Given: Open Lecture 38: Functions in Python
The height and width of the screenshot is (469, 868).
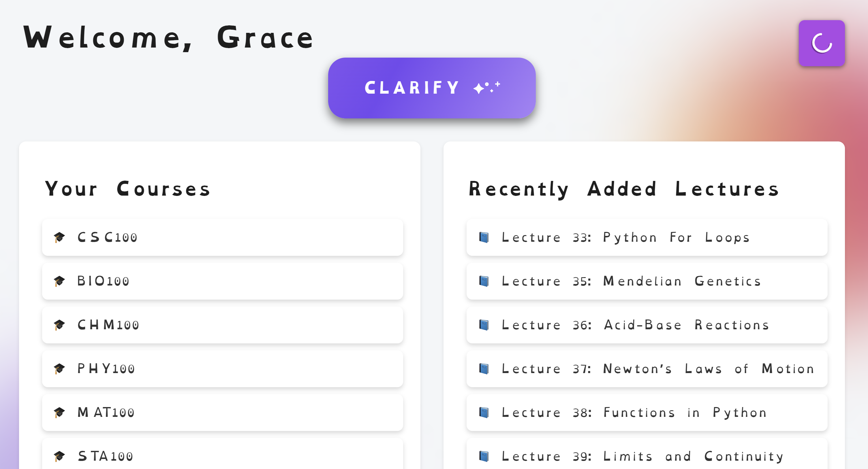Looking at the screenshot, I should pyautogui.click(x=647, y=413).
